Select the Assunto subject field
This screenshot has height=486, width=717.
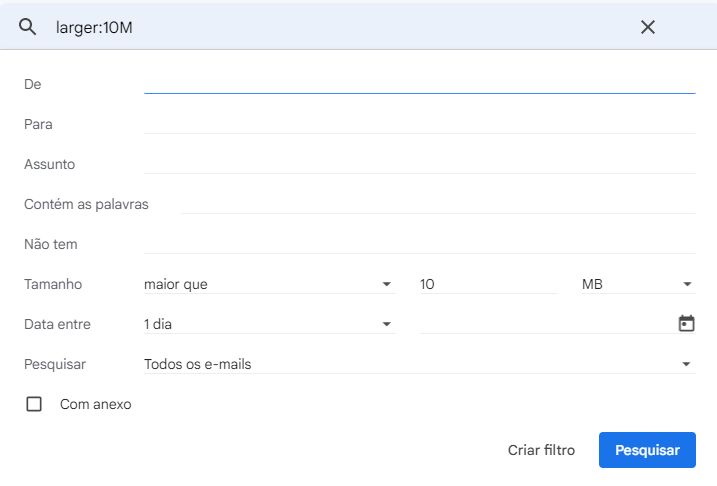pyautogui.click(x=419, y=163)
